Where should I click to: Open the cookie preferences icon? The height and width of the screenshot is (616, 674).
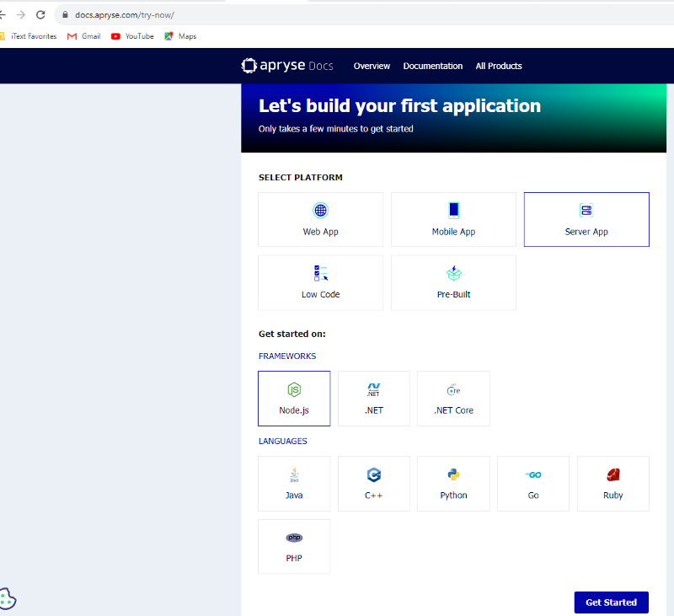8,598
